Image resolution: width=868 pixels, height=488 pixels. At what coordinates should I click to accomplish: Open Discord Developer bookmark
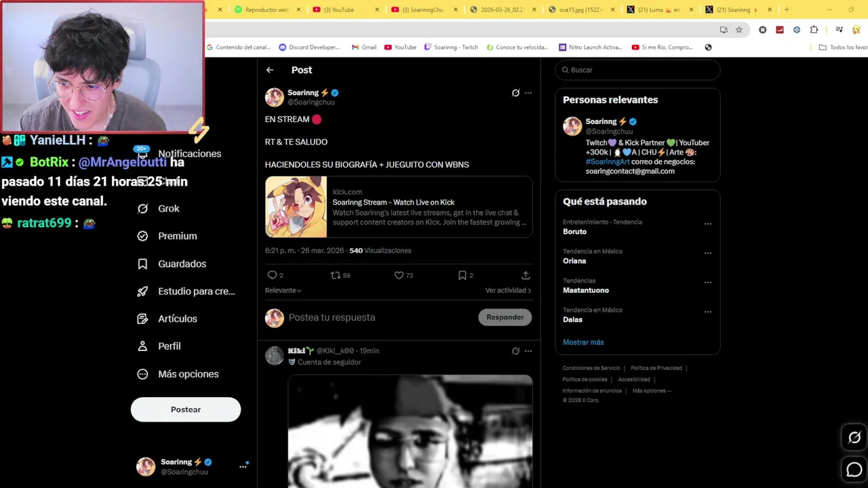tap(309, 47)
